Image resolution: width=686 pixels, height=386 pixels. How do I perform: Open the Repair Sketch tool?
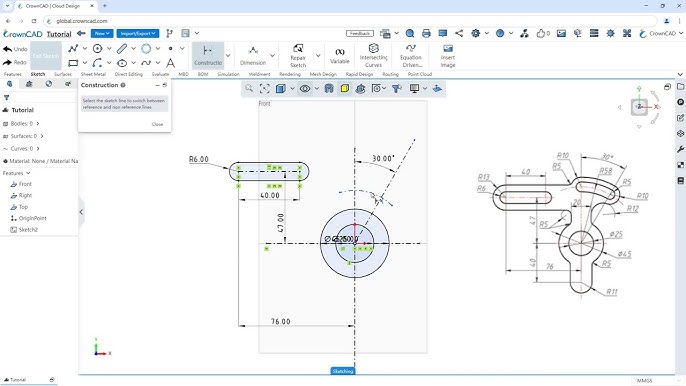click(298, 56)
